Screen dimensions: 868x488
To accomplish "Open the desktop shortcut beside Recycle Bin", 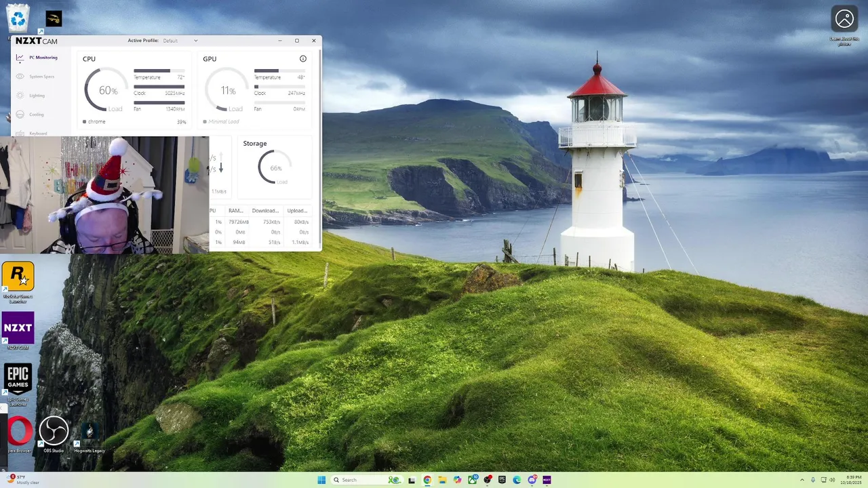I will 54,19.
